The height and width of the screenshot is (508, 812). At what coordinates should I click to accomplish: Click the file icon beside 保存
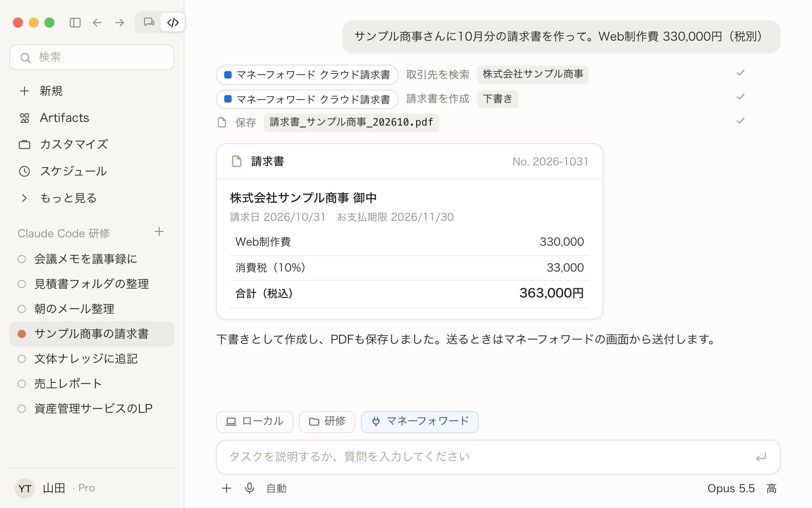222,122
